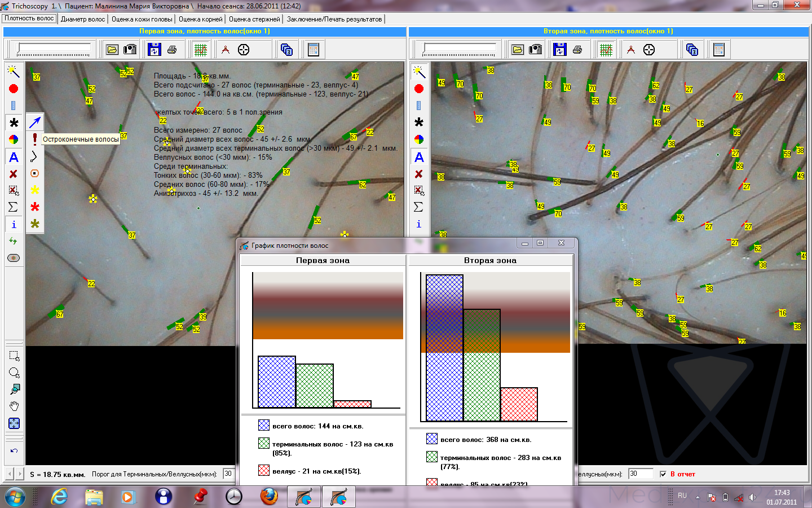Toggle the grid chart button in first zone
812x508 pixels.
[201, 50]
